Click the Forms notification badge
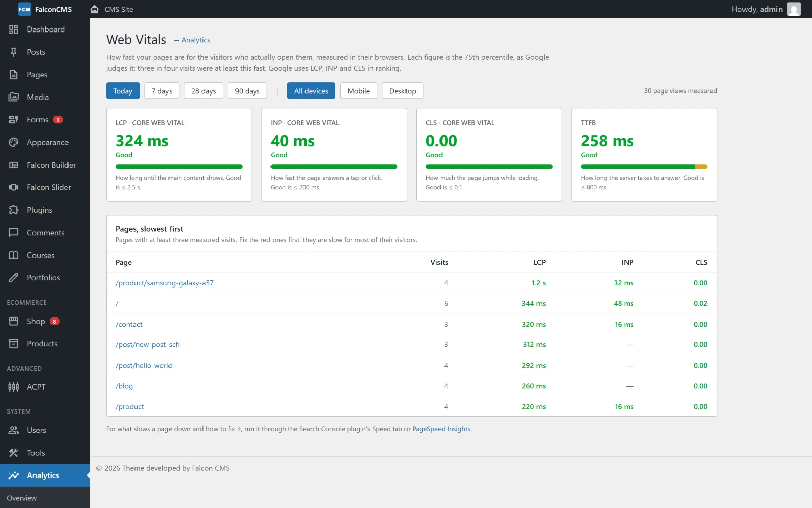812x508 pixels. [58, 120]
